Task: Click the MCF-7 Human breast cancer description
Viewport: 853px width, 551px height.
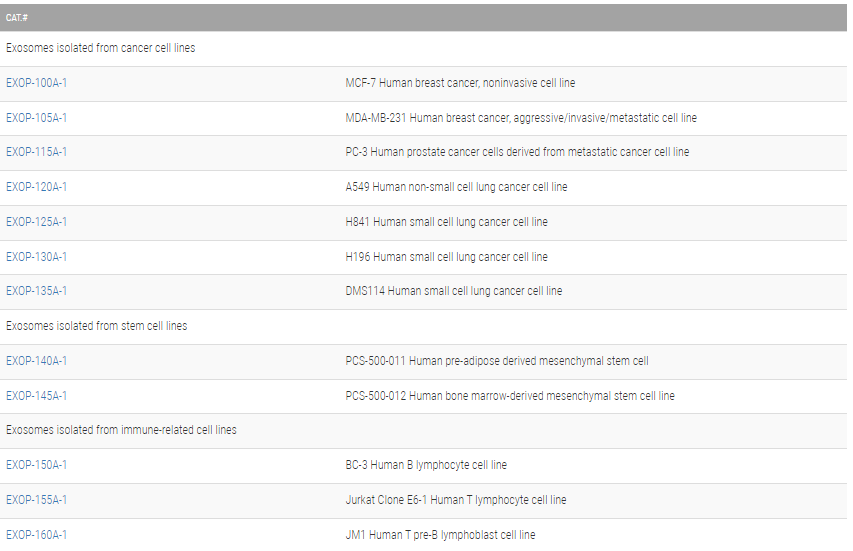Action: 460,83
